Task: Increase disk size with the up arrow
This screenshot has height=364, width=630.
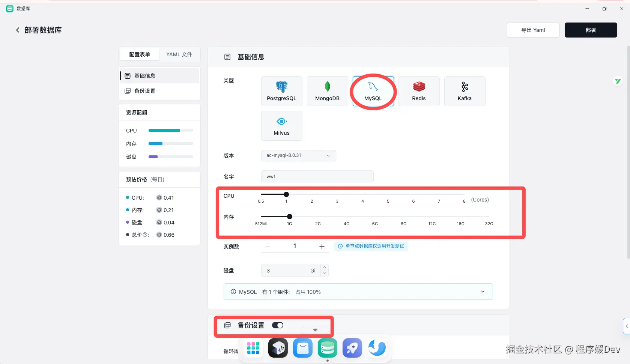Action: (325, 268)
